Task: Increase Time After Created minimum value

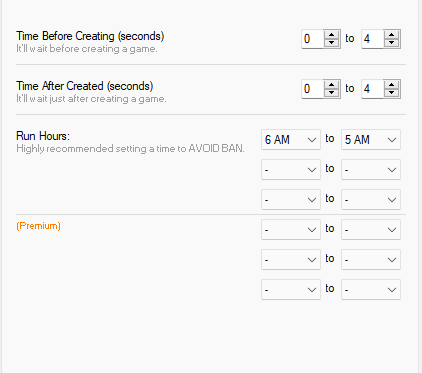Action: [331, 85]
